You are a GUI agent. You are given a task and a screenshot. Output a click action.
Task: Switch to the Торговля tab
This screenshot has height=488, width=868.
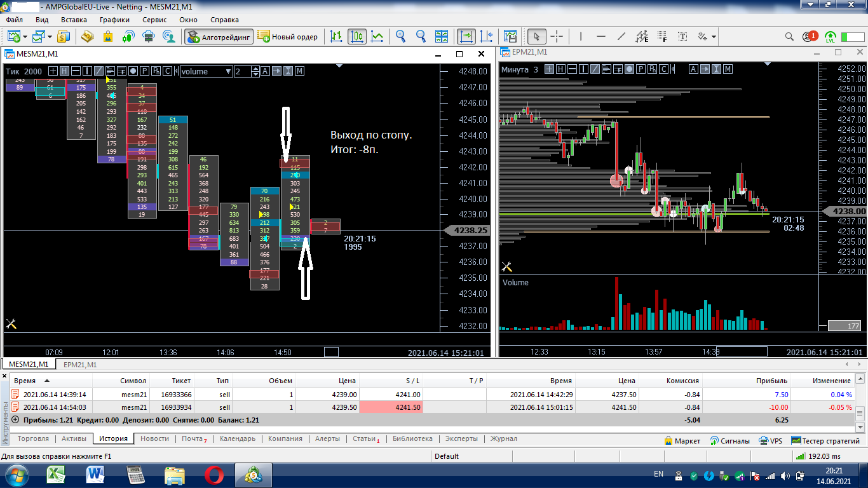(x=34, y=439)
